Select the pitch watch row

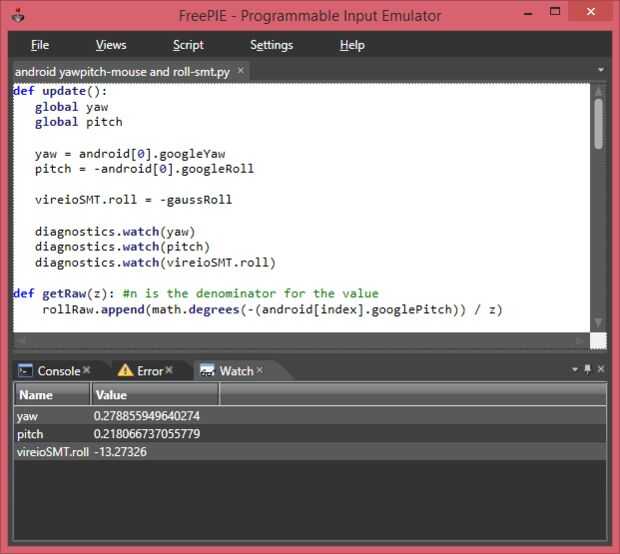click(x=310, y=434)
